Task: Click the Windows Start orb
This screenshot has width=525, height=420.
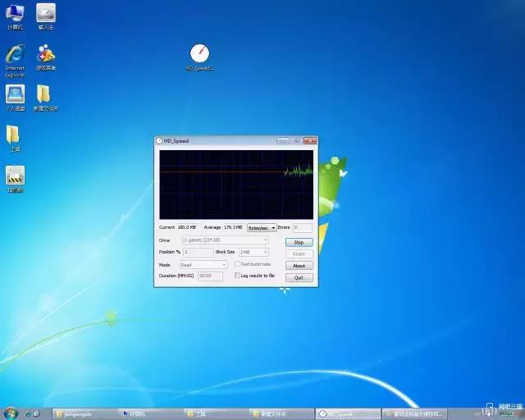Action: pos(11,413)
